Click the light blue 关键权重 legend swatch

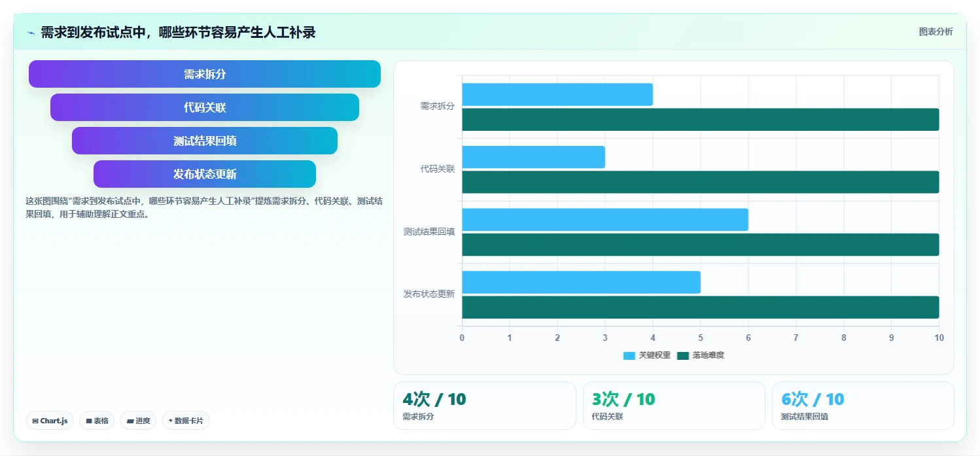click(x=629, y=355)
